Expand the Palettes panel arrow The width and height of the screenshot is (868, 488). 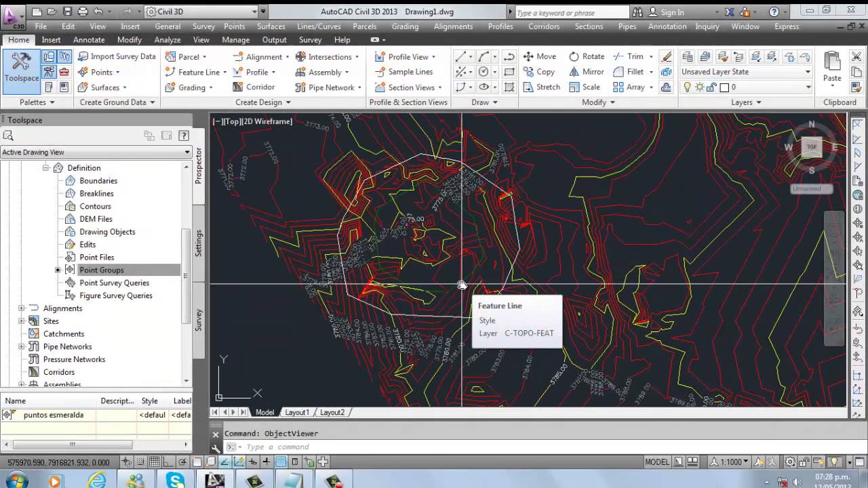click(52, 102)
